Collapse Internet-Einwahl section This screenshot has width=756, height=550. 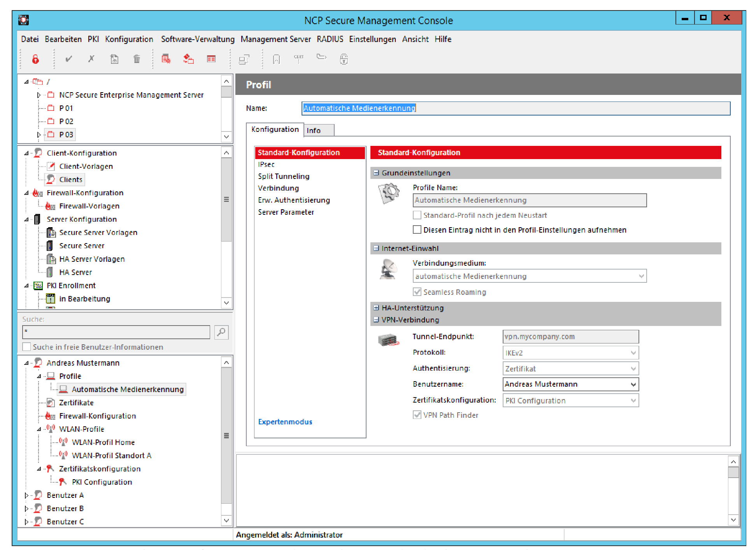[x=376, y=248]
